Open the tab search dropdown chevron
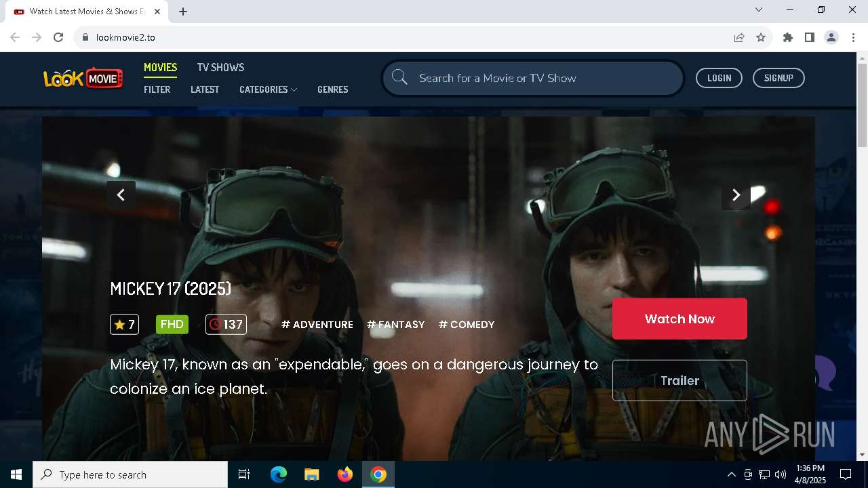The height and width of the screenshot is (488, 868). tap(759, 9)
